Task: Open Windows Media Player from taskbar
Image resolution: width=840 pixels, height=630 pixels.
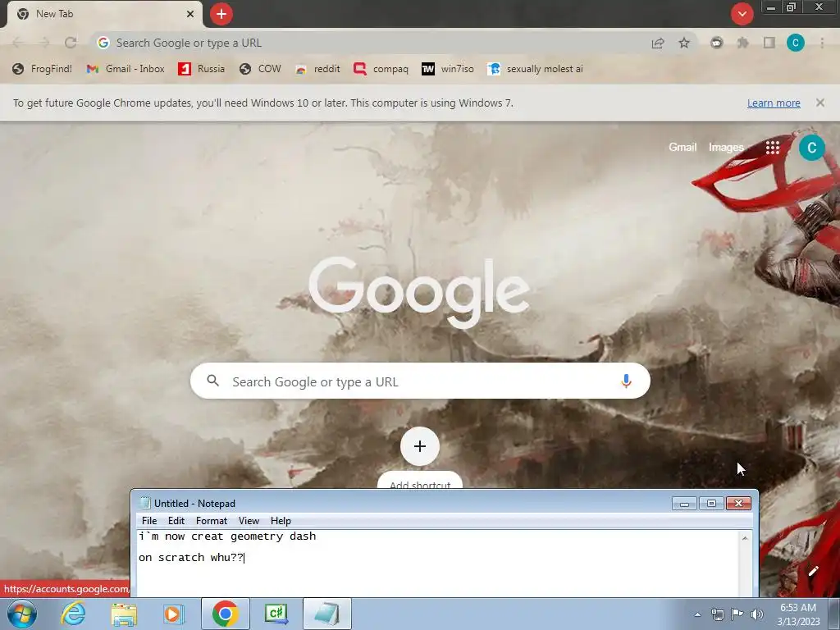Action: click(173, 614)
